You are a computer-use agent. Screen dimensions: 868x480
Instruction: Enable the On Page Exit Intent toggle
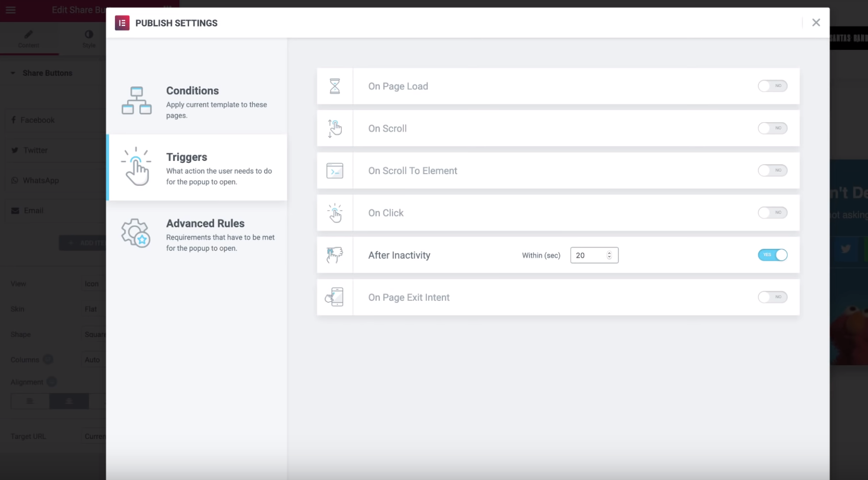pyautogui.click(x=772, y=297)
